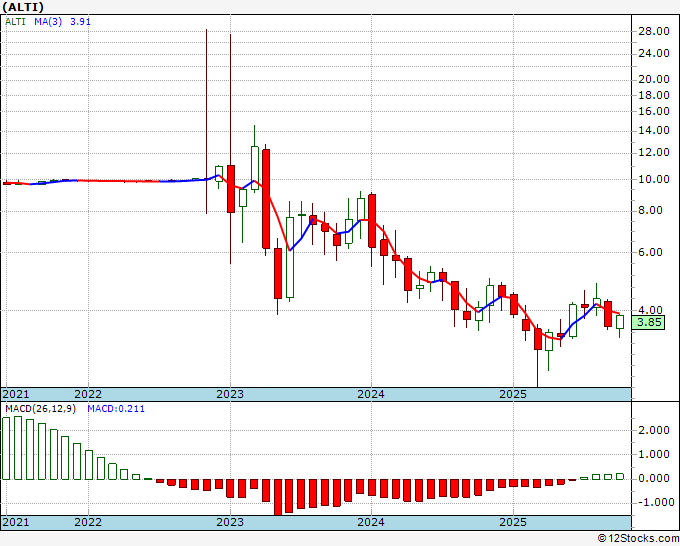Click the 10.00 price axis label
The width and height of the screenshot is (680, 546).
tap(654, 179)
